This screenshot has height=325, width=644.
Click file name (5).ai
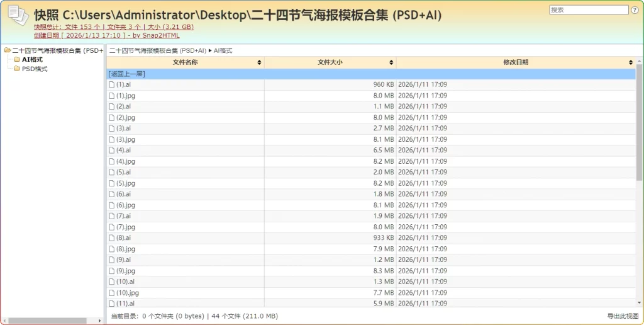124,172
